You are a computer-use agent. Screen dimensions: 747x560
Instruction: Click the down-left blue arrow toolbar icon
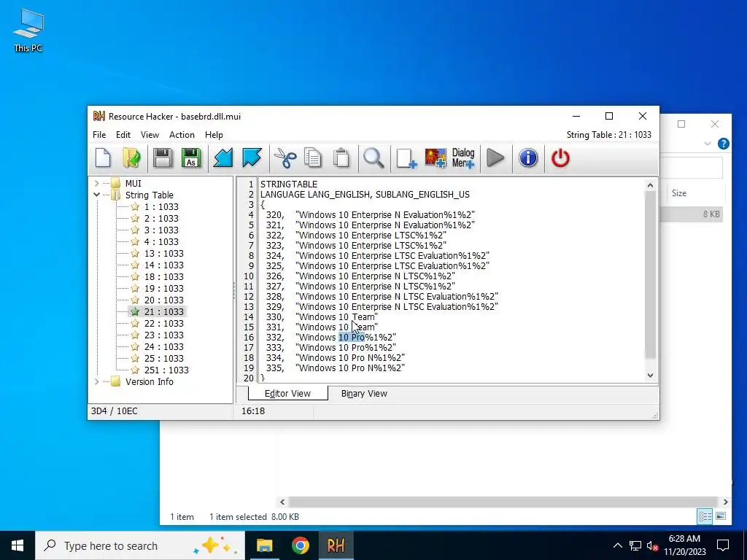[222, 158]
